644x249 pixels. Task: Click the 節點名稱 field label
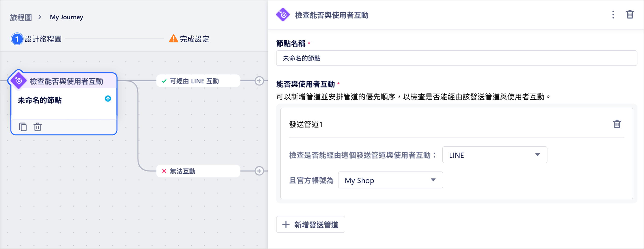tap(291, 43)
